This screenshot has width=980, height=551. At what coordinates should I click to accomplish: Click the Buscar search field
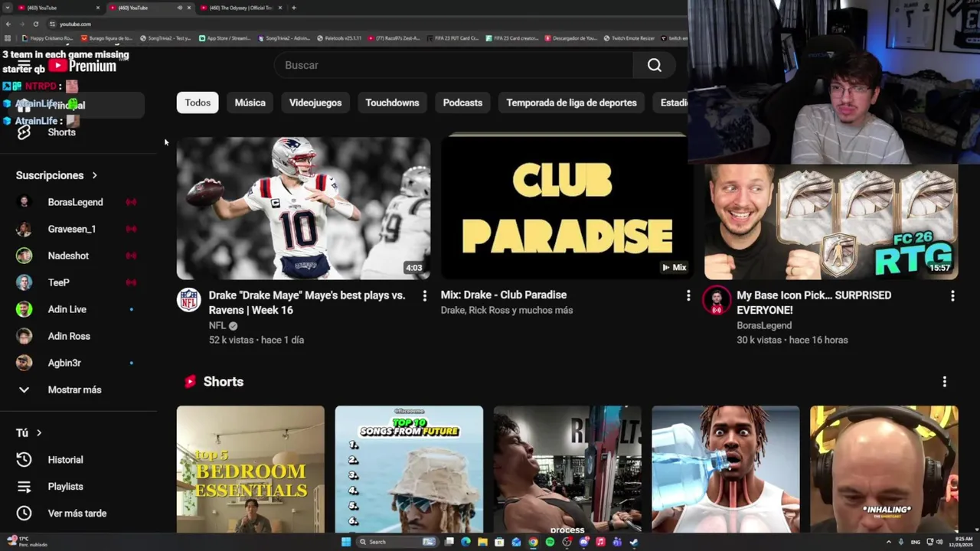coord(453,65)
